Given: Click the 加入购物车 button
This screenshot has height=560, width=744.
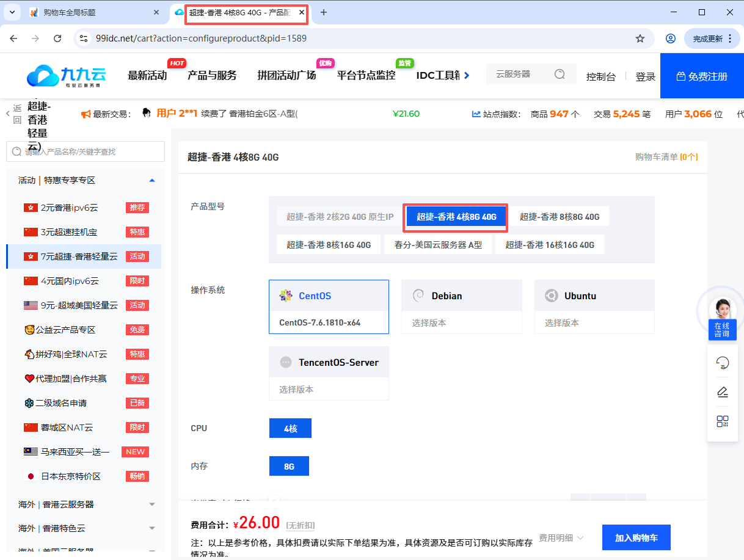Looking at the screenshot, I should (636, 537).
